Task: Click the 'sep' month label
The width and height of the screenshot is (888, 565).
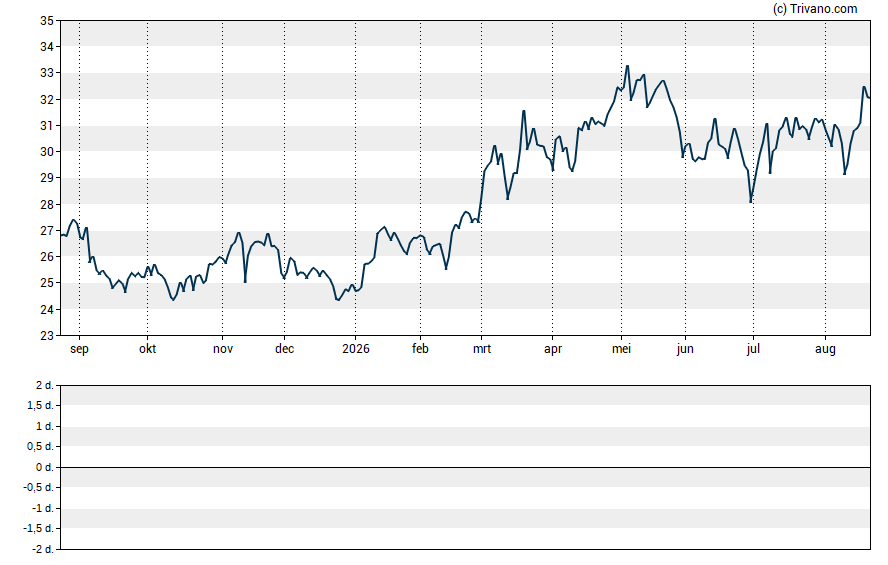Action: pos(79,349)
